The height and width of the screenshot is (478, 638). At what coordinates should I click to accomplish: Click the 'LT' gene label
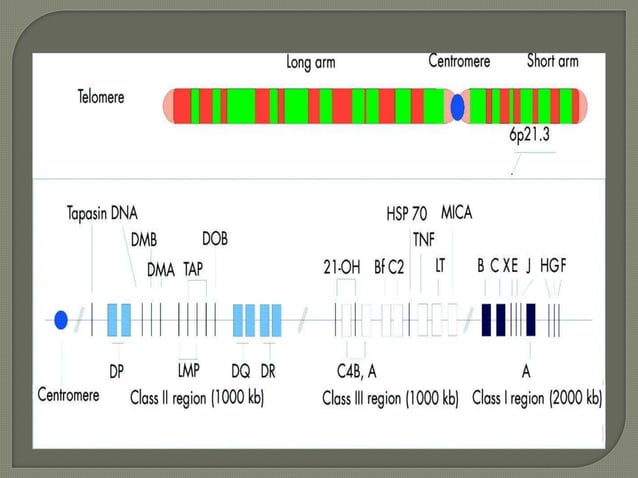tap(440, 266)
